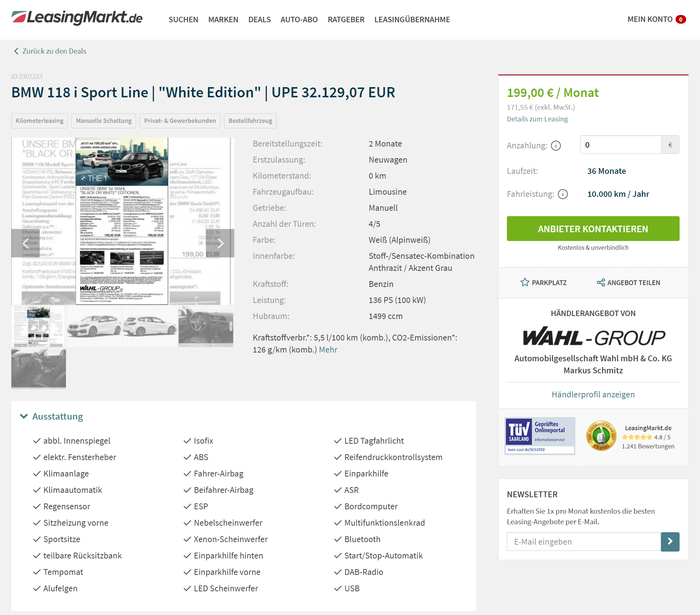Screen dimensions: 700x615
Task: Click the Weiß (Alpinweiß) color value
Action: coord(399,240)
